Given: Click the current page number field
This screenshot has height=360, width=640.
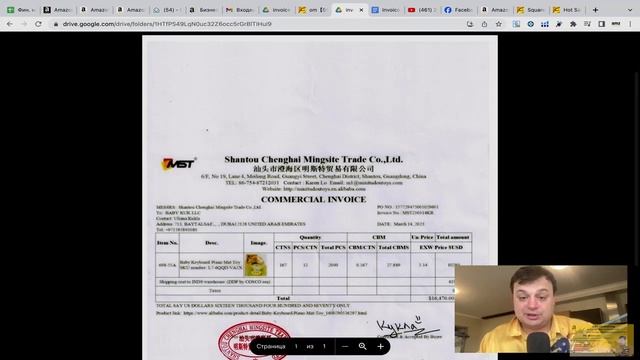Looking at the screenshot, I should coord(296,347).
